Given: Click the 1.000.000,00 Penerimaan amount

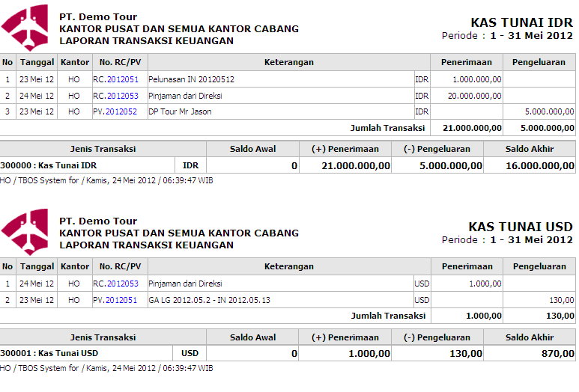Looking at the screenshot, I should (x=477, y=79).
